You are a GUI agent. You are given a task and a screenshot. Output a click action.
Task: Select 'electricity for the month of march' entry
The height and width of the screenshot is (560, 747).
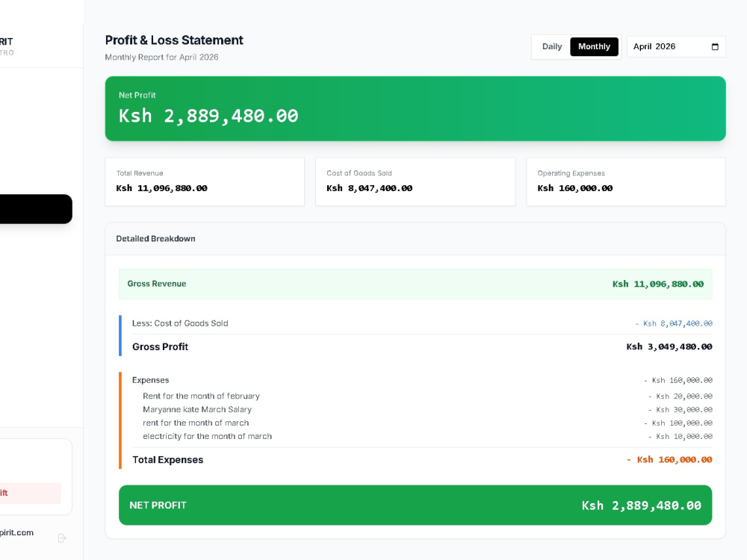[207, 436]
